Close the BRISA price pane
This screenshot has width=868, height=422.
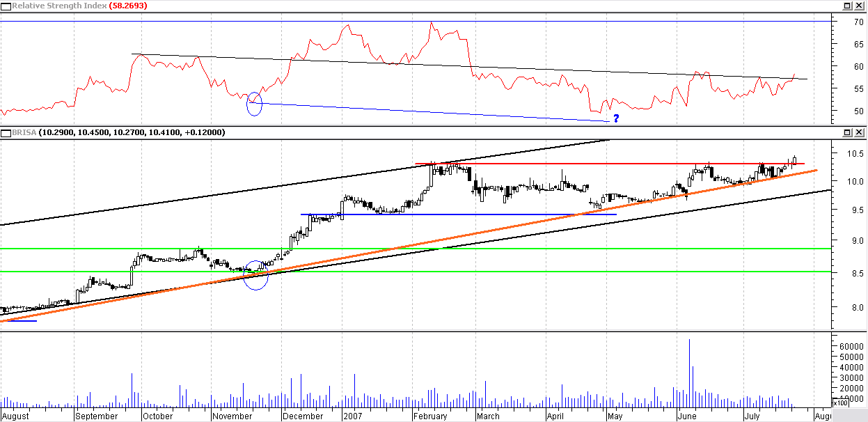(859, 132)
